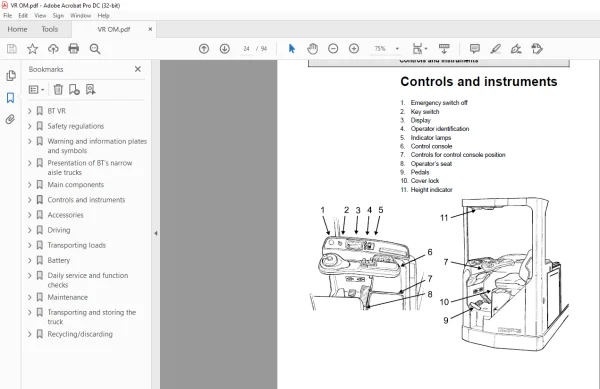Viewport: 600px width, 389px height.
Task: Switch to the Tools tab
Action: pyautogui.click(x=50, y=29)
